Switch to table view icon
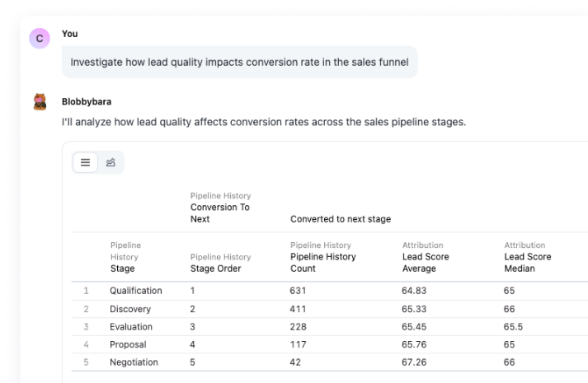The width and height of the screenshot is (588, 383). [85, 162]
